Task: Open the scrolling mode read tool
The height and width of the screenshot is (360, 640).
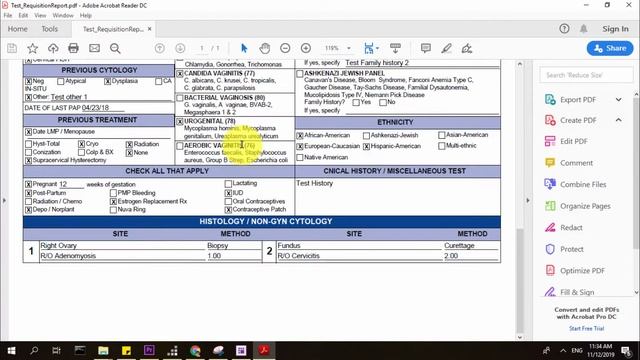Action: [x=395, y=48]
